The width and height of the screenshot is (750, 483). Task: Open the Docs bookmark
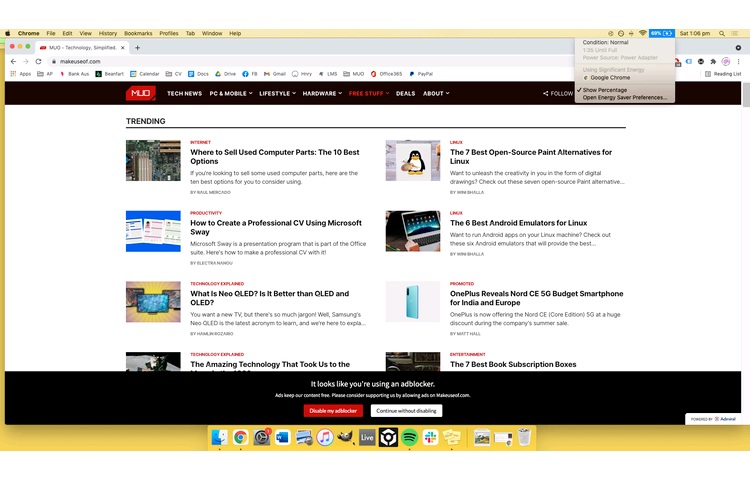[x=199, y=74]
